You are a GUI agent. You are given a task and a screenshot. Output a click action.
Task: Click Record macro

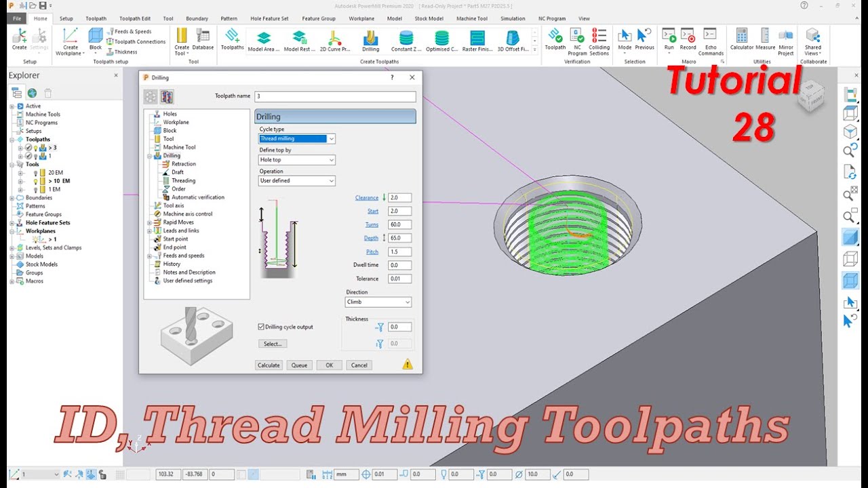[x=688, y=39]
